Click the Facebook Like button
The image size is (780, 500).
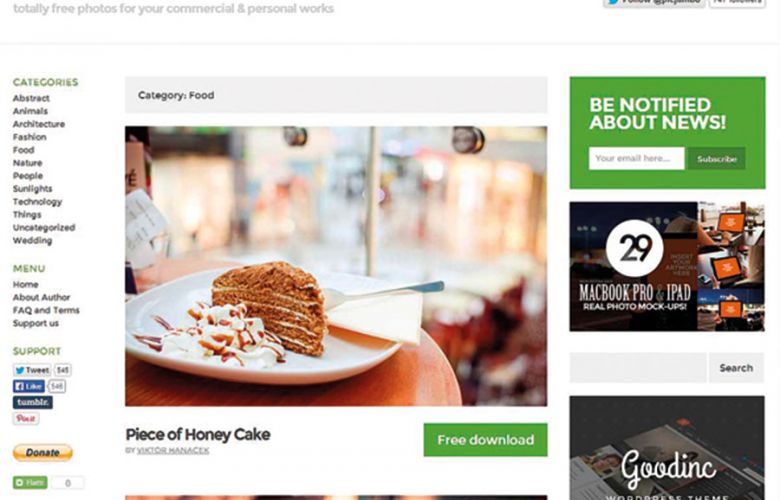[x=29, y=386]
